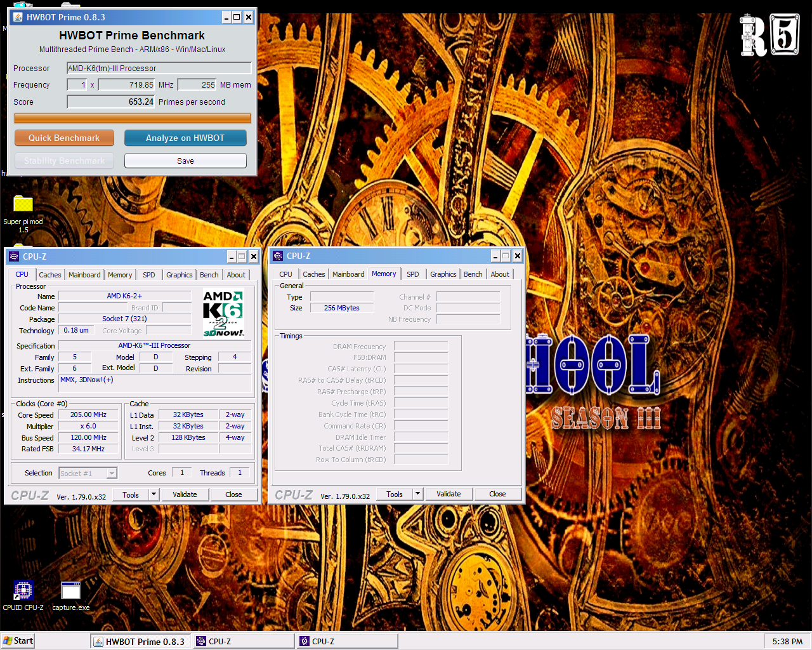Click the second CPU-Z taskbar button
Screen dimensions: 812x650
tap(347, 641)
